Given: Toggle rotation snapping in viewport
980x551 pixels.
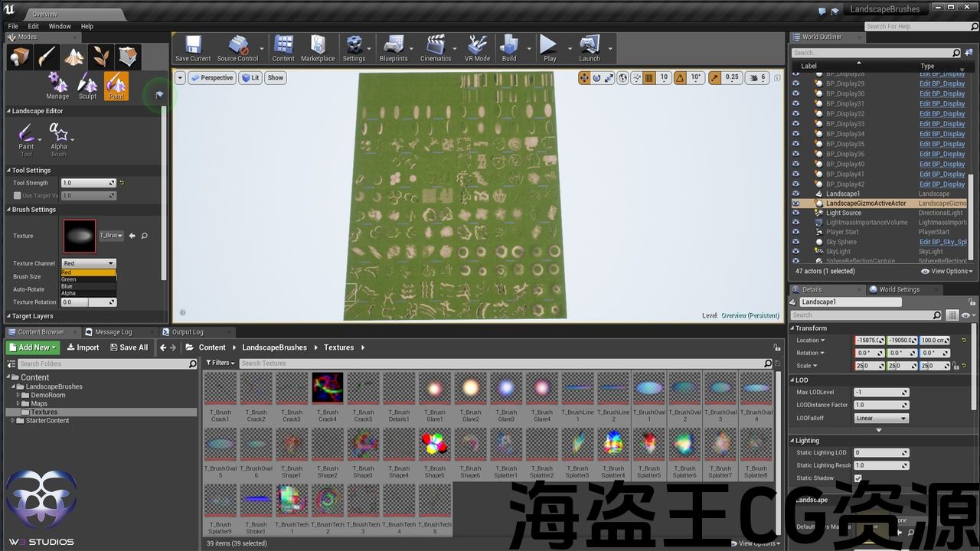Looking at the screenshot, I should (681, 77).
